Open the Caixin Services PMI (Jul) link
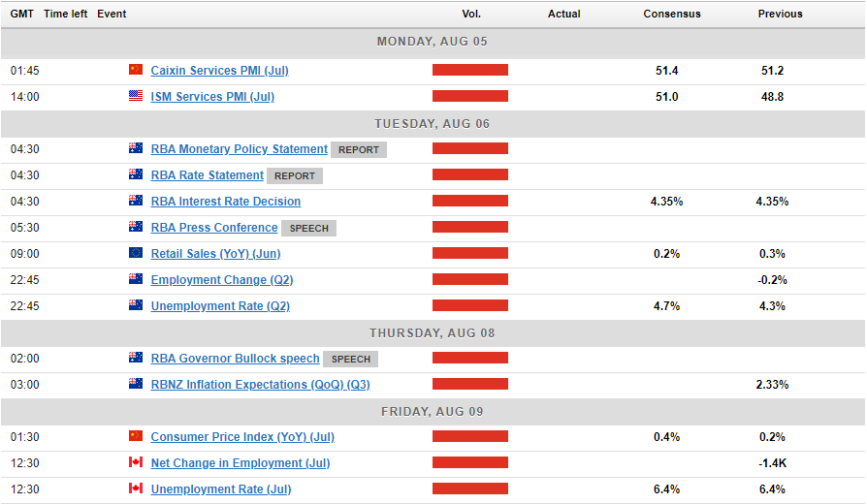 (x=219, y=71)
